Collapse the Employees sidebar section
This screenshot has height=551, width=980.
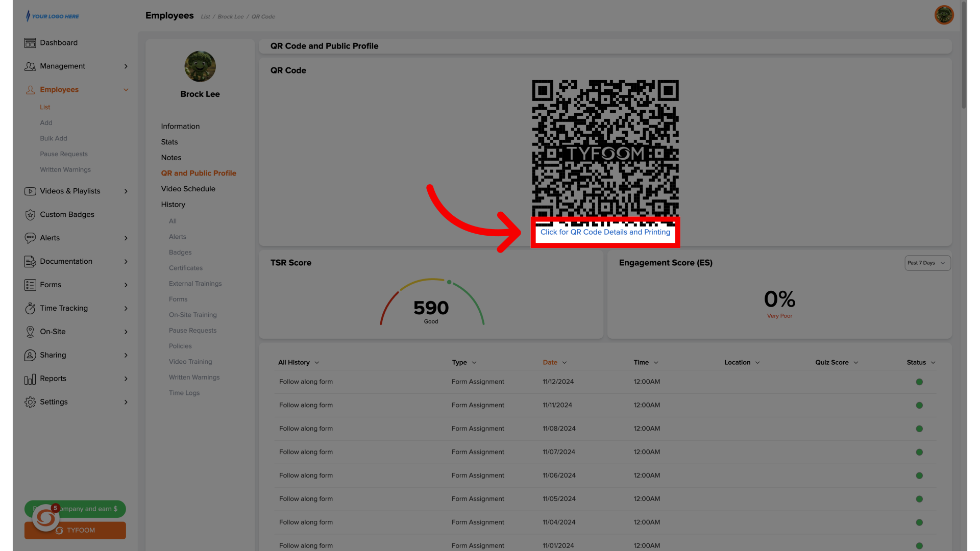(x=126, y=89)
